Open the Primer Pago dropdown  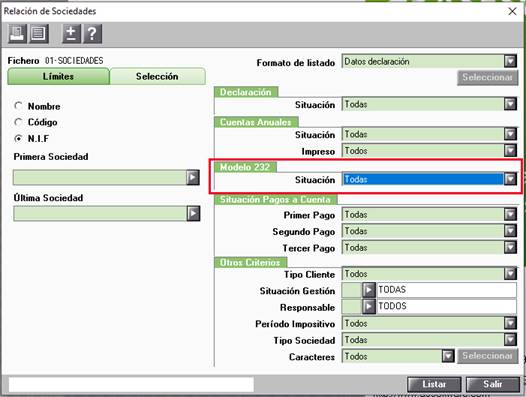(510, 214)
